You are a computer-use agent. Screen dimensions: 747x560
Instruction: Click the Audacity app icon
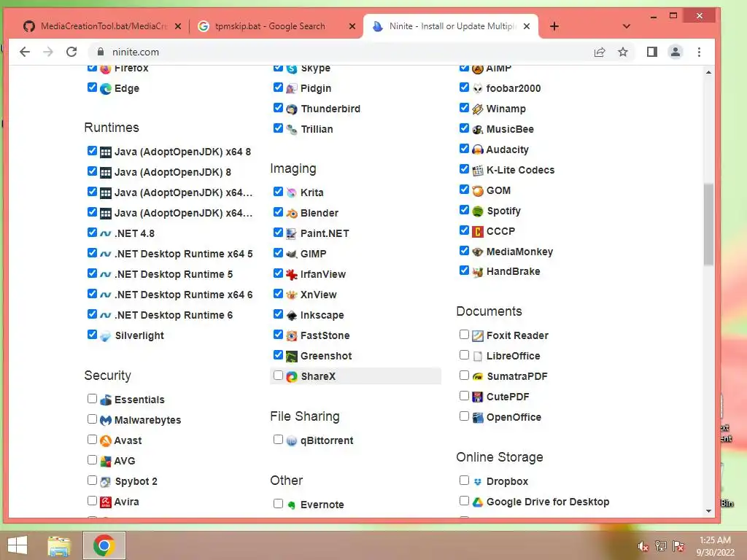pos(477,150)
